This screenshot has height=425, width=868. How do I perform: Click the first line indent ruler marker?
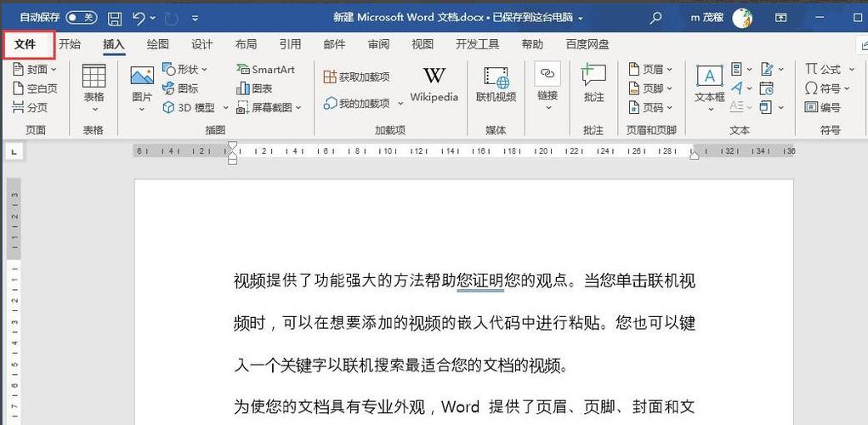232,145
